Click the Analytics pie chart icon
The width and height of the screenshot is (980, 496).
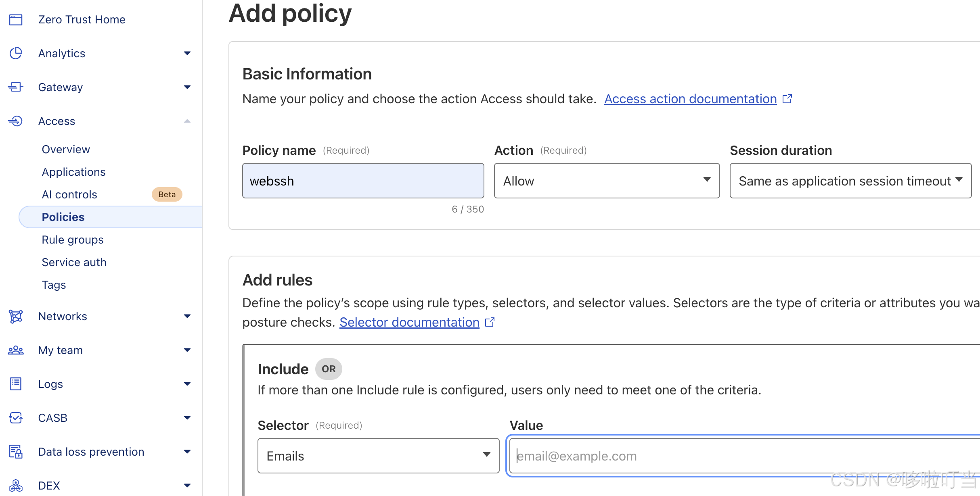(x=16, y=53)
